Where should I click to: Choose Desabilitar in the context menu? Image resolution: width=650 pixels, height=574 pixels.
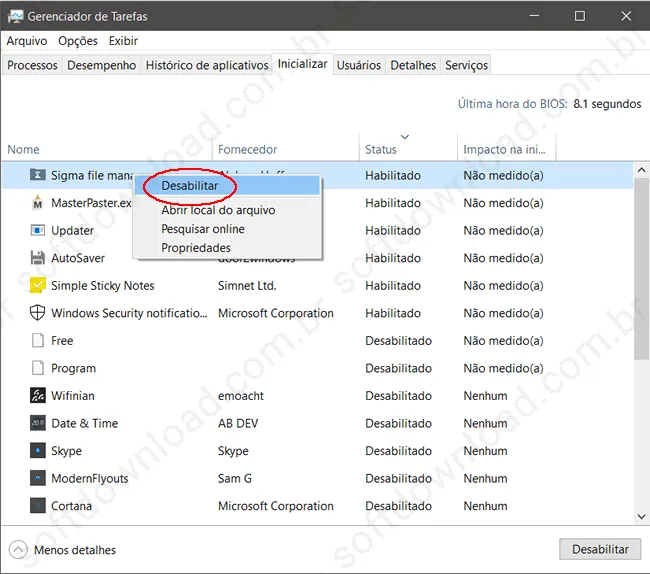(x=189, y=186)
